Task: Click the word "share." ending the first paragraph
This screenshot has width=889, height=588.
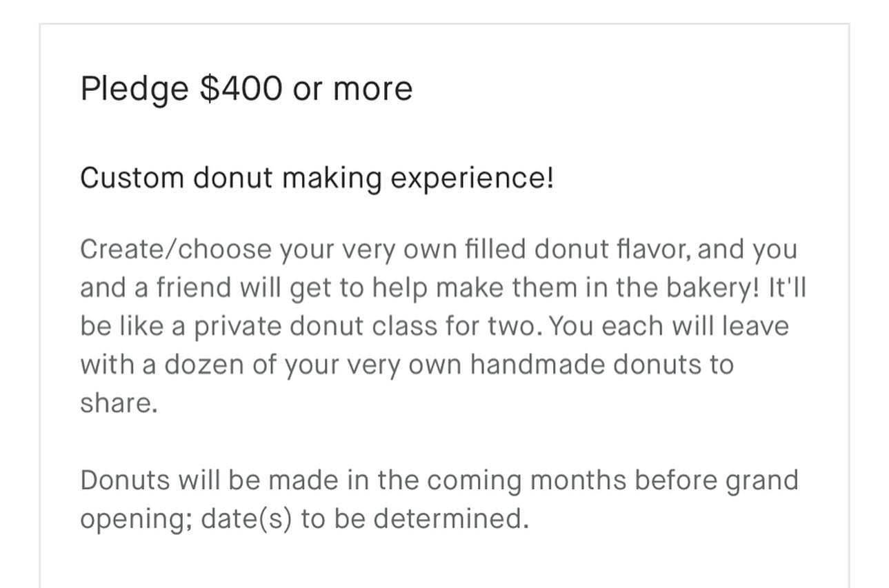Action: point(119,403)
